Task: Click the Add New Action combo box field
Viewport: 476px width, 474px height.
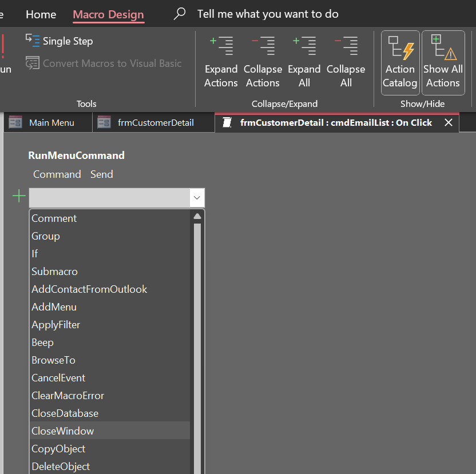Action: [x=110, y=198]
